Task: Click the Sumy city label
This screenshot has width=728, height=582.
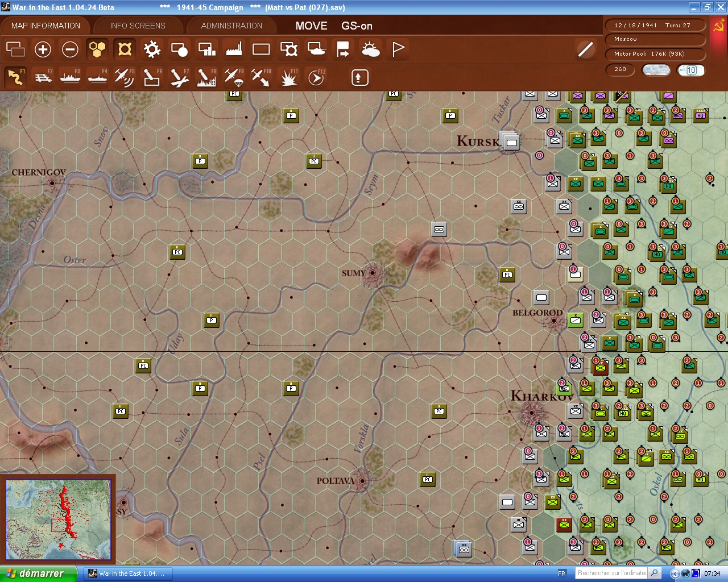Action: pos(353,273)
